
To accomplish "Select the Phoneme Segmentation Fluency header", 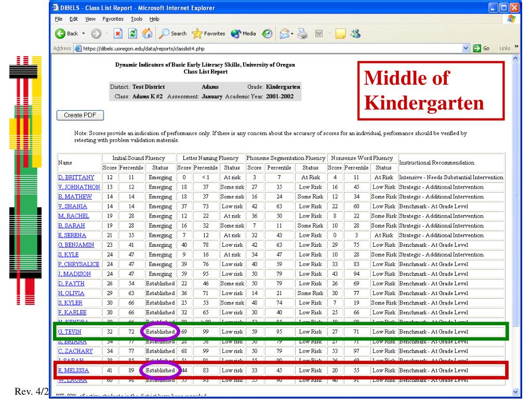I will [x=286, y=158].
